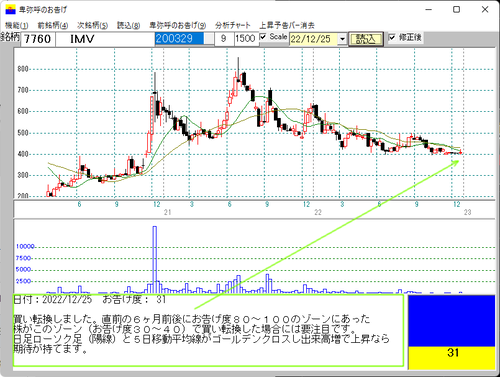Screen dimensions: 500x377
Task: Click the app icon in title bar
Action: (x=10, y=9)
